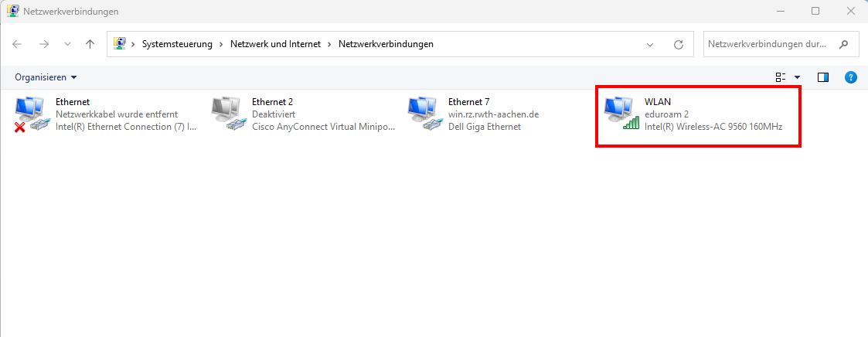868x337 pixels.
Task: Open the address bar history dropdown
Action: [x=650, y=45]
